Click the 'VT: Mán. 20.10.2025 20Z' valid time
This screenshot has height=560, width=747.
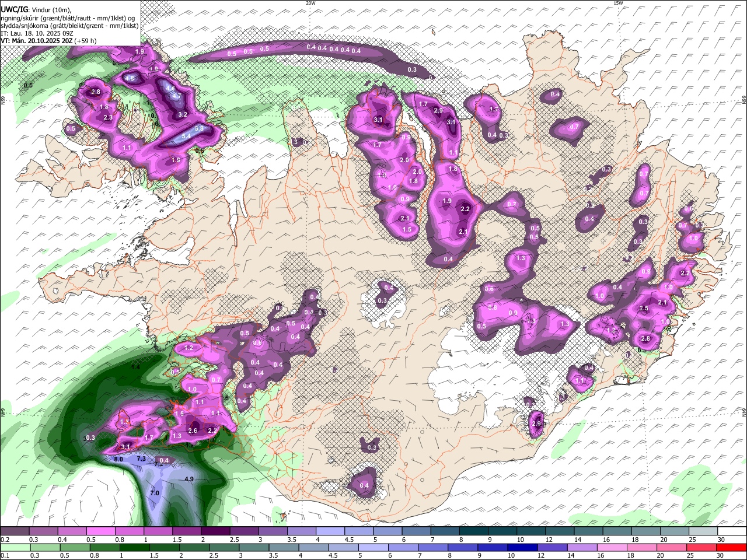point(36,41)
